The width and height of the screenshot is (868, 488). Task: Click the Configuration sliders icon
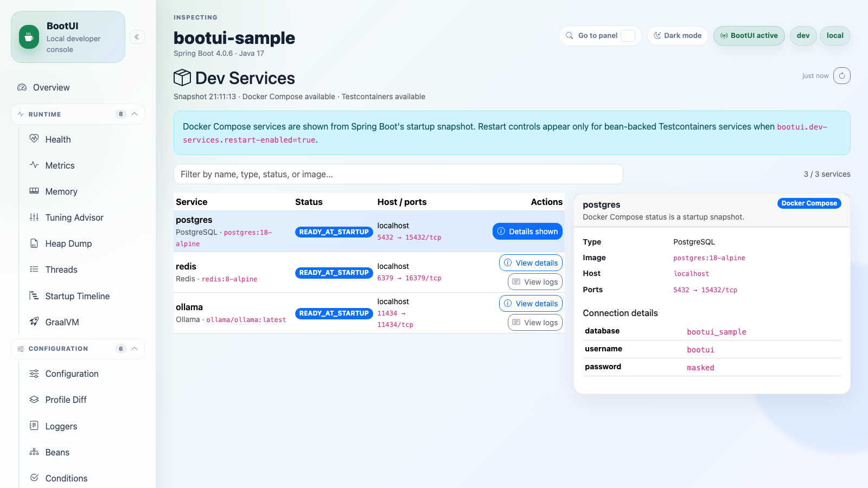pos(34,373)
